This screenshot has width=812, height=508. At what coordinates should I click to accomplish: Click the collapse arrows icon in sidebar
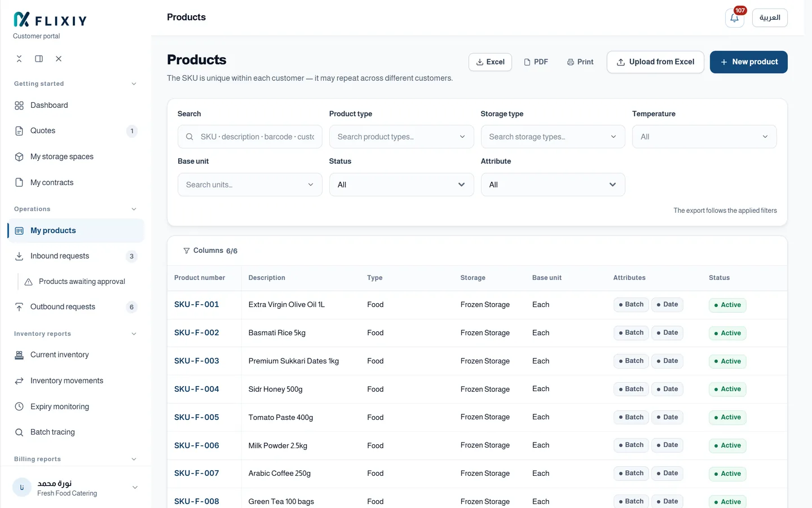click(19, 59)
